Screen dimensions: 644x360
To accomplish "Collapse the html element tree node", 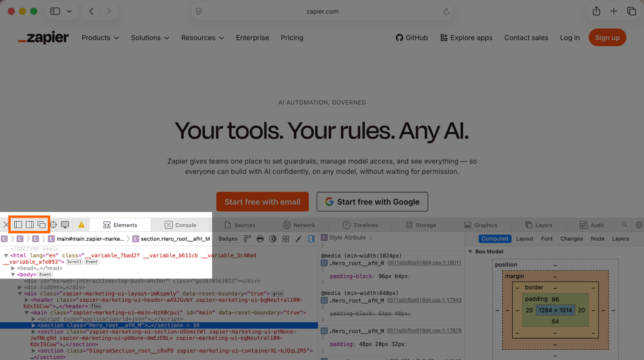I will coord(6,255).
